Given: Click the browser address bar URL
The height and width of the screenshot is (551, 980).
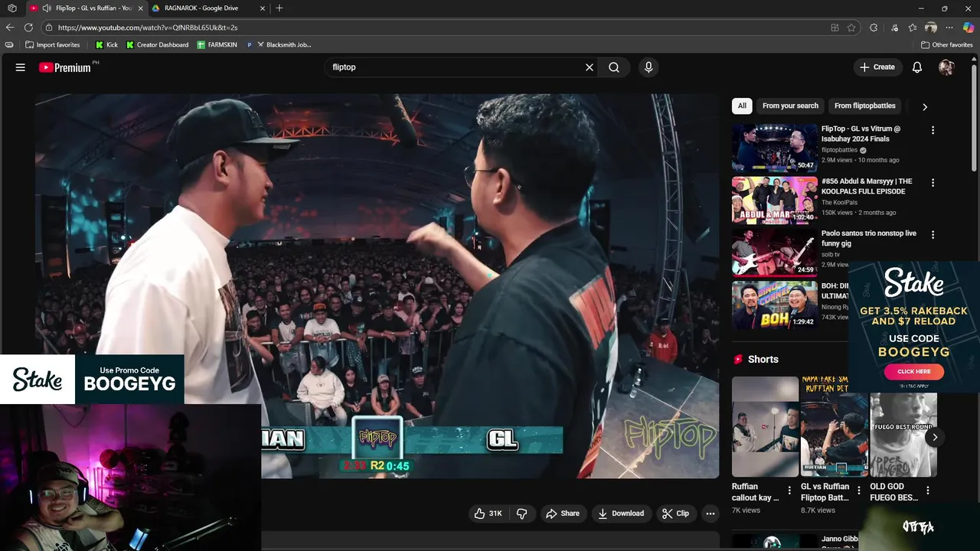Looking at the screenshot, I should (x=148, y=28).
